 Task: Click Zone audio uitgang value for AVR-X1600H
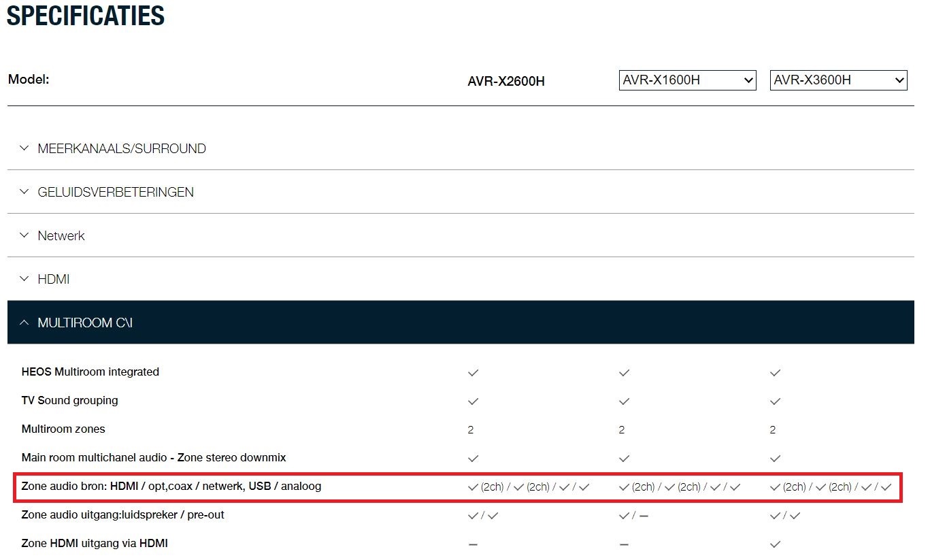[634, 516]
